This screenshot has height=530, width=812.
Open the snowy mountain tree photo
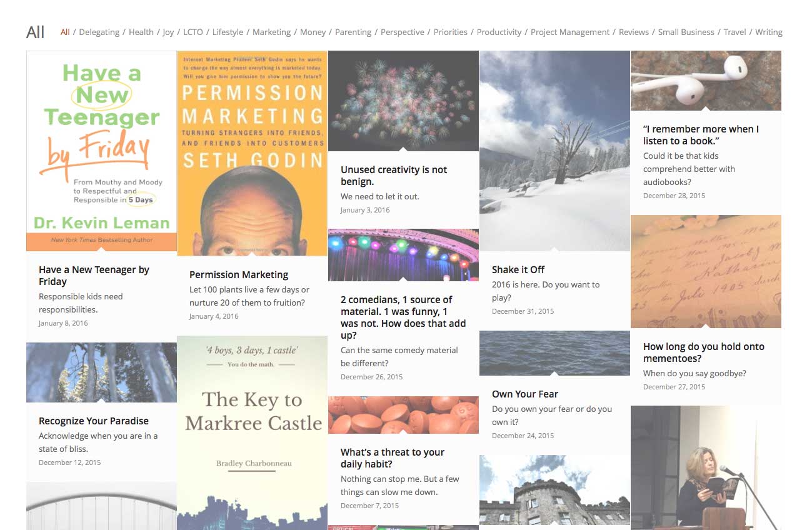point(554,151)
